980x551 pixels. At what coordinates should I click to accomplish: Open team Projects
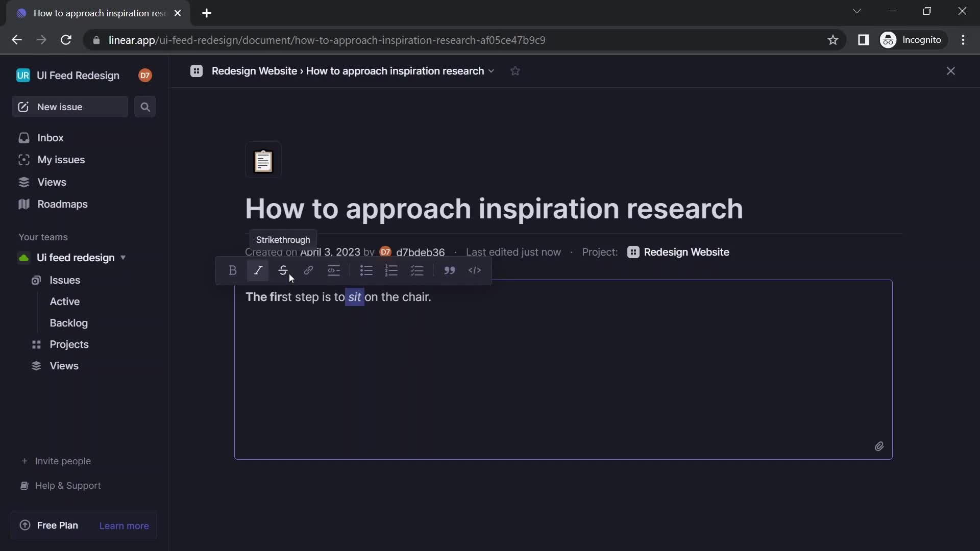pos(69,344)
